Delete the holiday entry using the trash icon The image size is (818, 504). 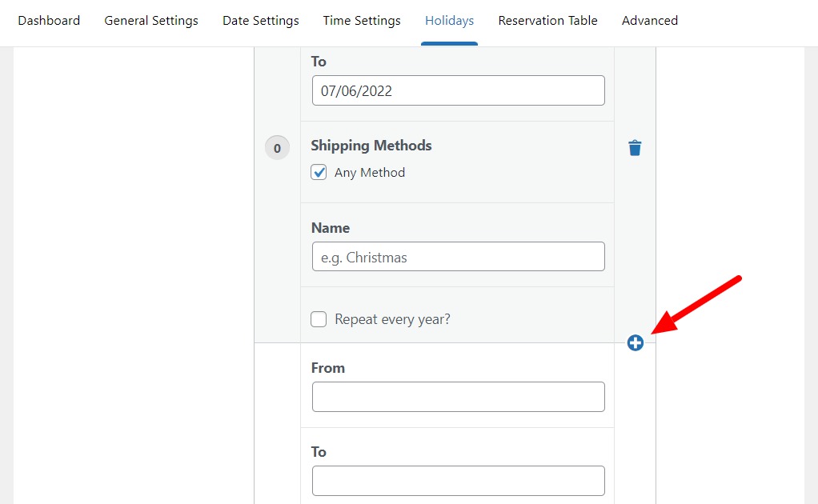(635, 147)
